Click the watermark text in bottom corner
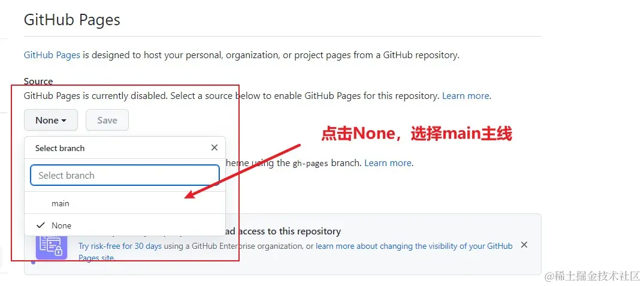Viewport: 644px width, 286px height. pyautogui.click(x=592, y=275)
